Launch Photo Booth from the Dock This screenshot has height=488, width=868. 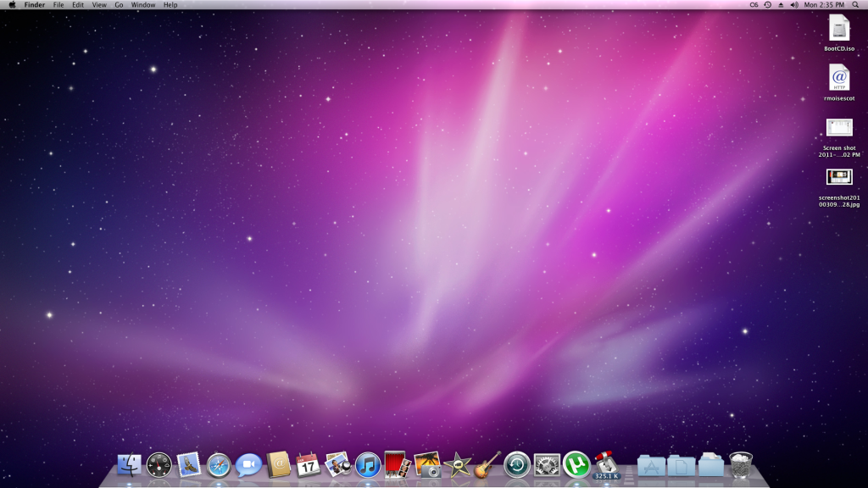coord(398,465)
